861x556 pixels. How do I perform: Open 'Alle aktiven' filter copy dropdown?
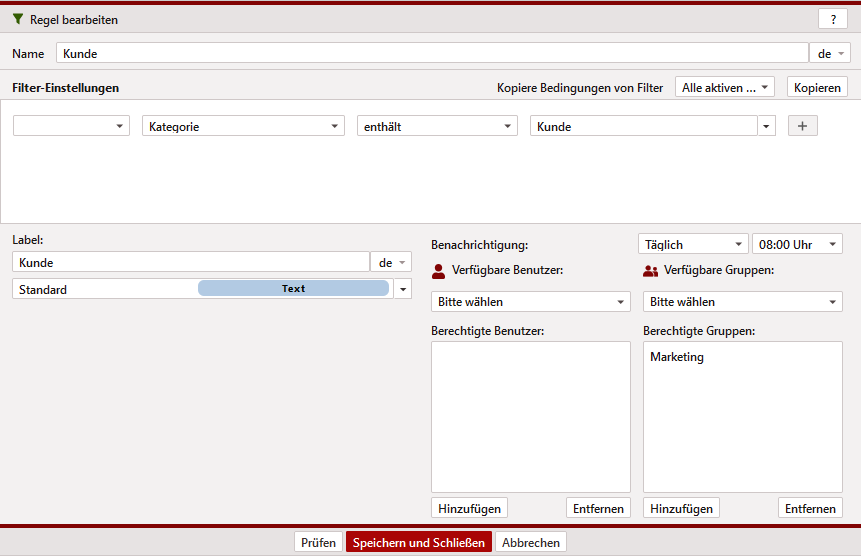[725, 87]
